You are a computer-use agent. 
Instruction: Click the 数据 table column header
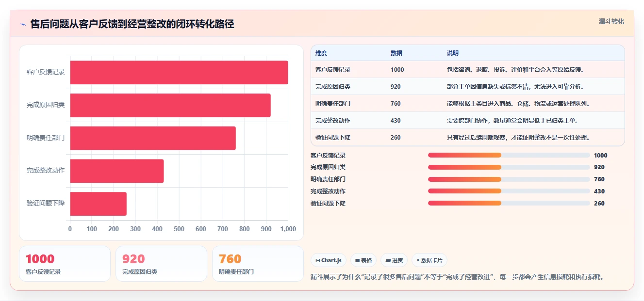click(396, 53)
